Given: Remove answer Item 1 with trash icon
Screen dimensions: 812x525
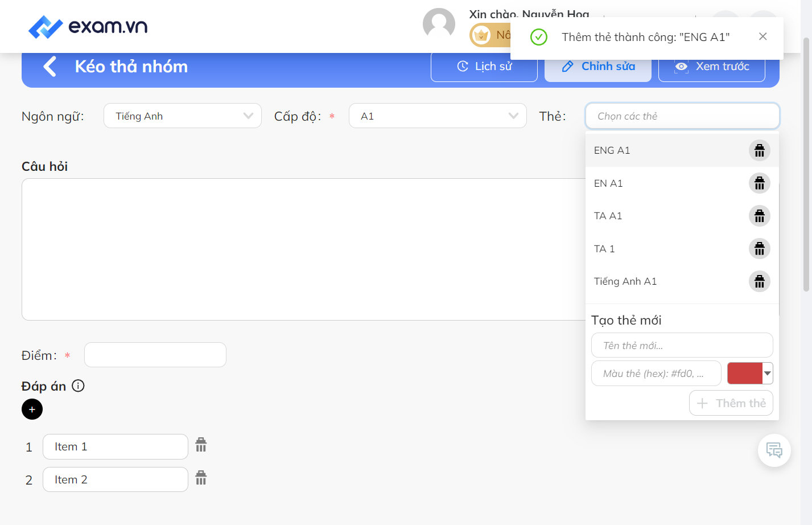Looking at the screenshot, I should 201,445.
